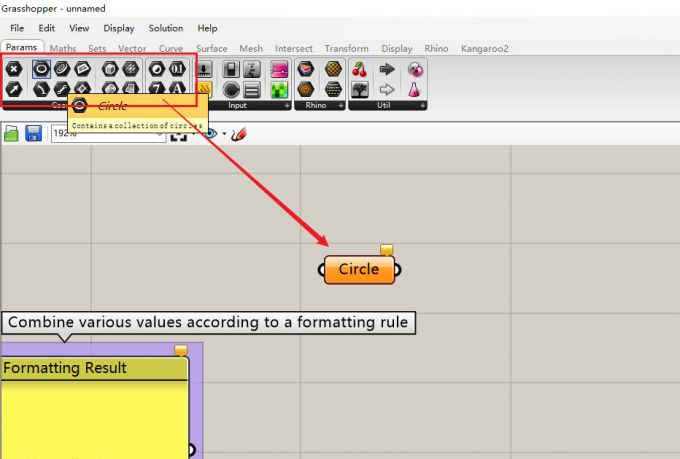Expand the Util panel with its plus button
The height and width of the screenshot is (459, 680).
click(x=423, y=105)
